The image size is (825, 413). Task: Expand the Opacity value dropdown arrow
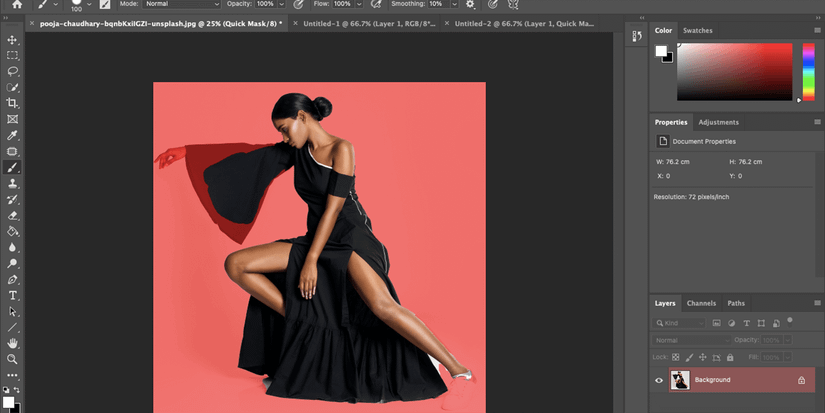283,4
